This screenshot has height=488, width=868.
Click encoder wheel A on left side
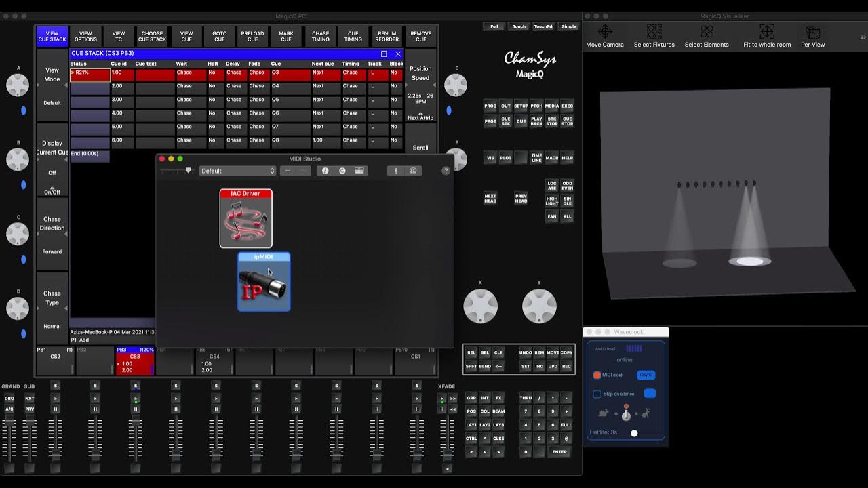coord(18,85)
